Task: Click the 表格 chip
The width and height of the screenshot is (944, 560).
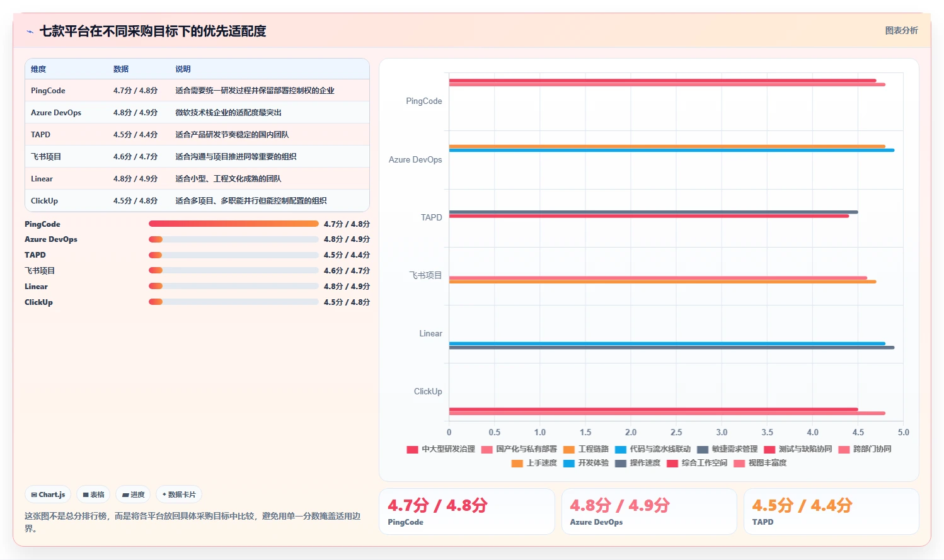Action: tap(93, 494)
